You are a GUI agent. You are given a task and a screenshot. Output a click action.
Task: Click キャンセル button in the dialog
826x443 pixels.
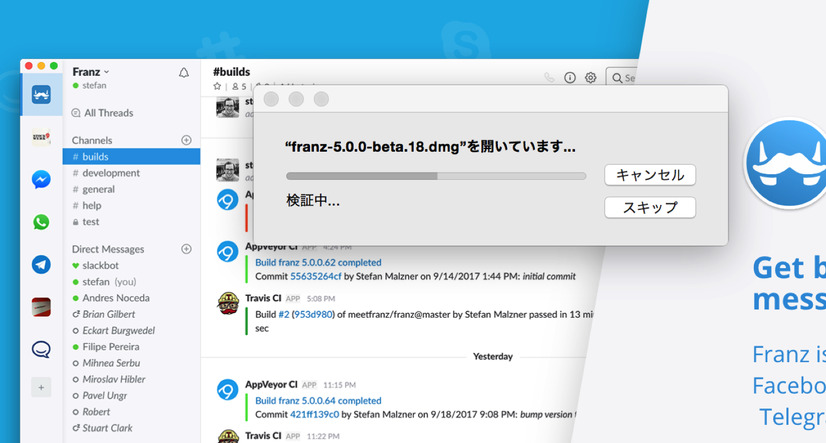pos(650,175)
